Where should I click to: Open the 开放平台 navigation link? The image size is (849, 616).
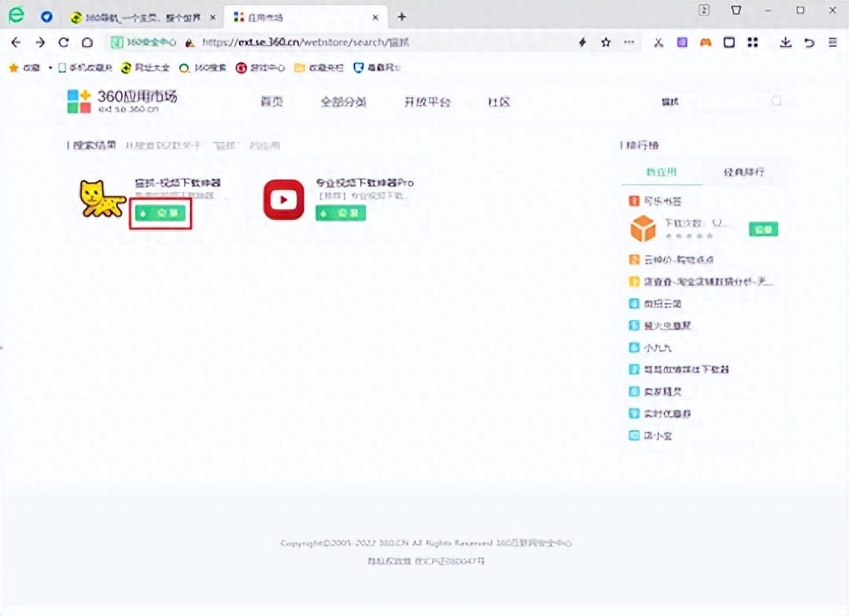(x=426, y=101)
